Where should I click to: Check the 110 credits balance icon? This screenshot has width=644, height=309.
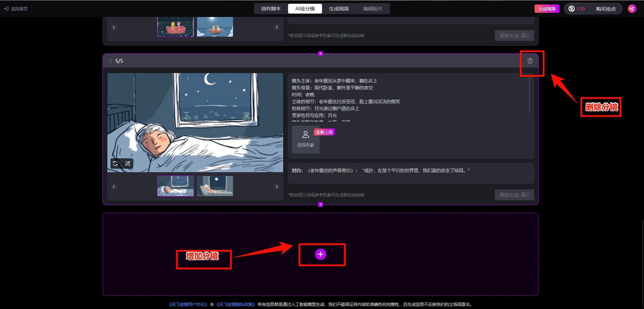572,9
